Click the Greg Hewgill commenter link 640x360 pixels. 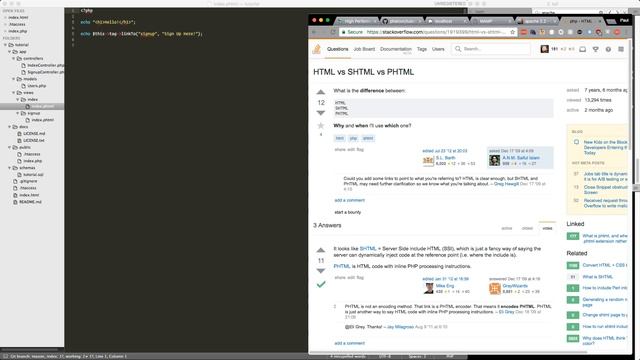(506, 184)
